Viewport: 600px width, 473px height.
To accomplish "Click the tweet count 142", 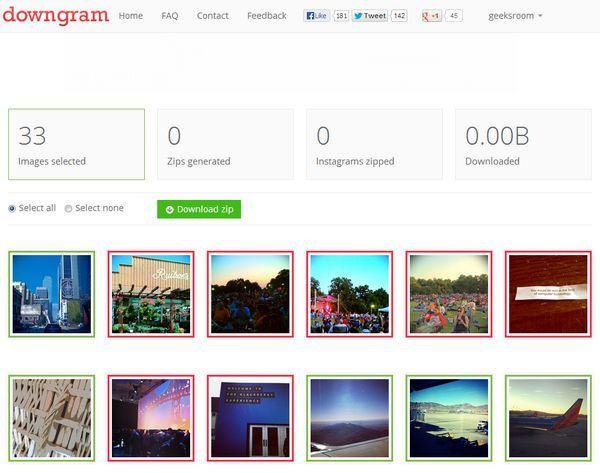I will click(399, 16).
